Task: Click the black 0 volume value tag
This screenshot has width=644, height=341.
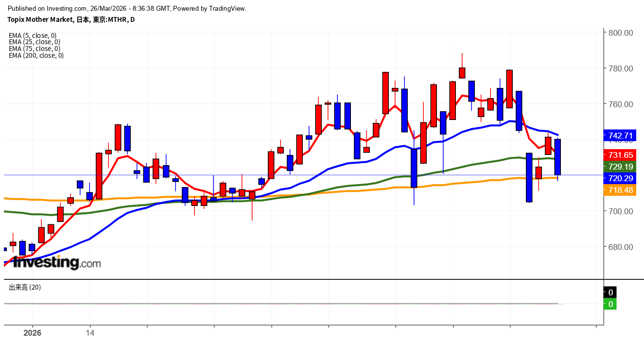Action: (610, 292)
